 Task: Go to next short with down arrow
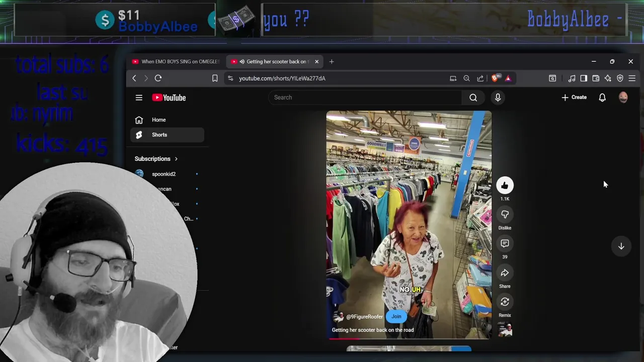point(621,246)
